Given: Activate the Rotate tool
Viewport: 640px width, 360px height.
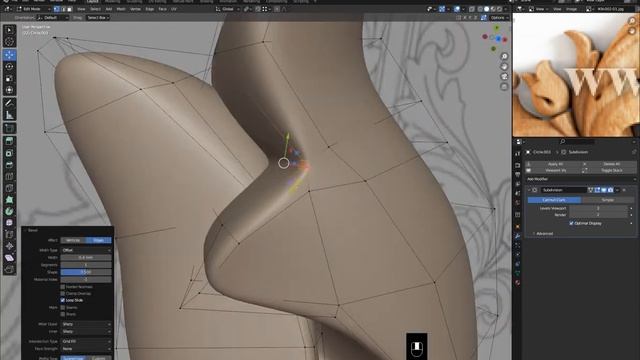Looking at the screenshot, I should (9, 67).
